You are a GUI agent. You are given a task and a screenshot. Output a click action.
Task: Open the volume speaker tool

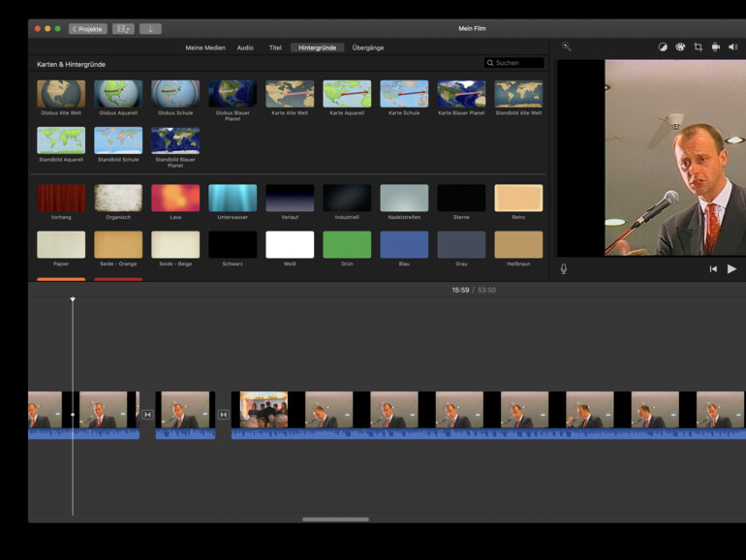coord(732,47)
